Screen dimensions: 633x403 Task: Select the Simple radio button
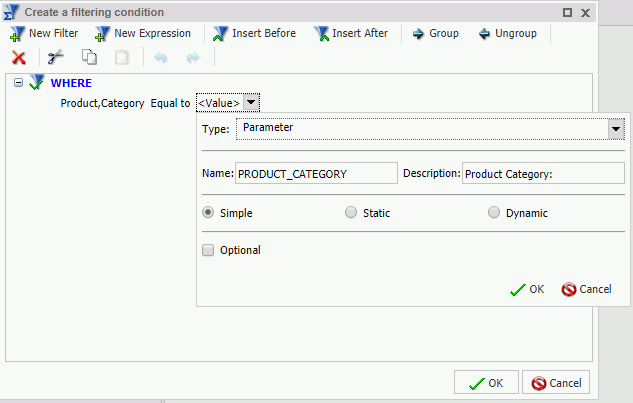pyautogui.click(x=208, y=213)
